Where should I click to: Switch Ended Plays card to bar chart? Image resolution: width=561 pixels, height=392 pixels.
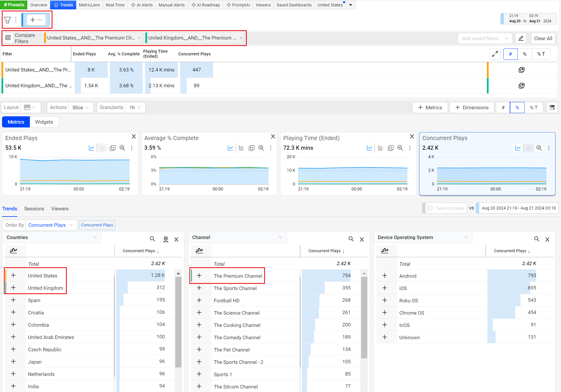pyautogui.click(x=102, y=148)
